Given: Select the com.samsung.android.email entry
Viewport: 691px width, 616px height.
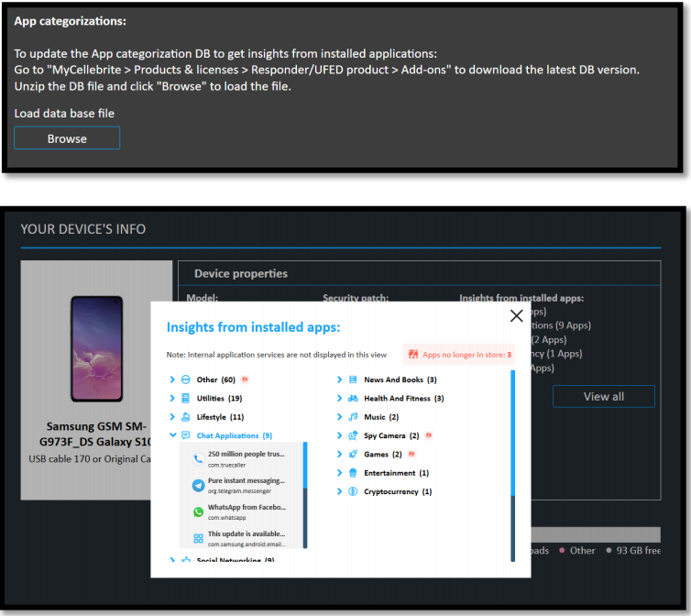Looking at the screenshot, I should tap(242, 538).
